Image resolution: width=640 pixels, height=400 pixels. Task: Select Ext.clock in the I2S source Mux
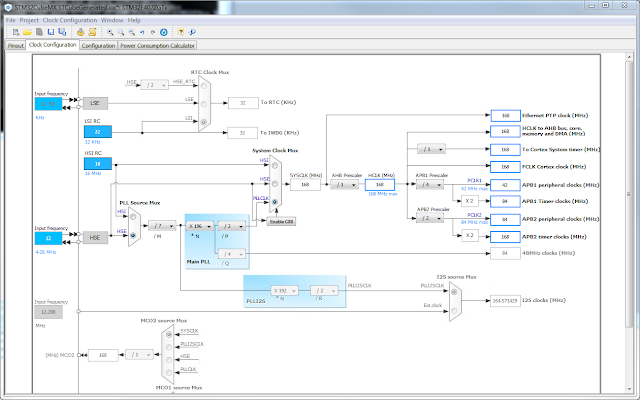(x=454, y=311)
